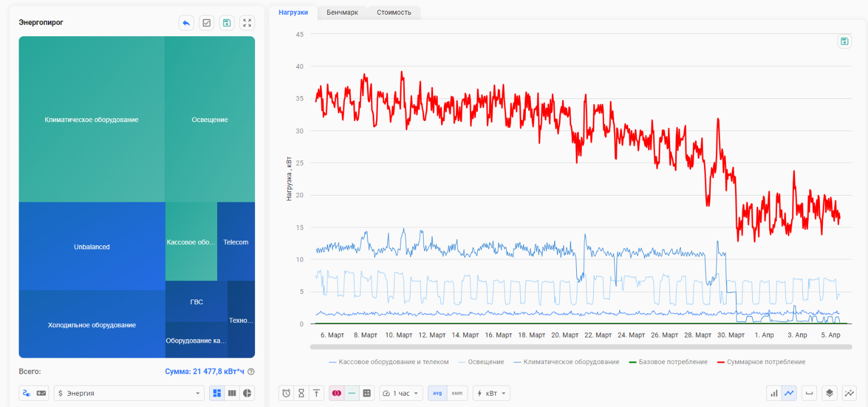Click the calculator grid icon
The image size is (868, 407).
[x=367, y=393]
